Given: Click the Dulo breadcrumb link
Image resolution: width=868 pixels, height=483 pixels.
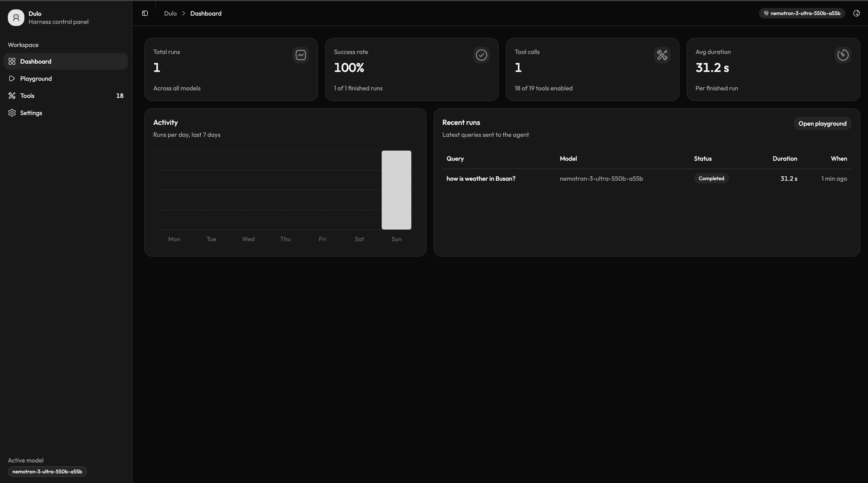Looking at the screenshot, I should pos(170,14).
